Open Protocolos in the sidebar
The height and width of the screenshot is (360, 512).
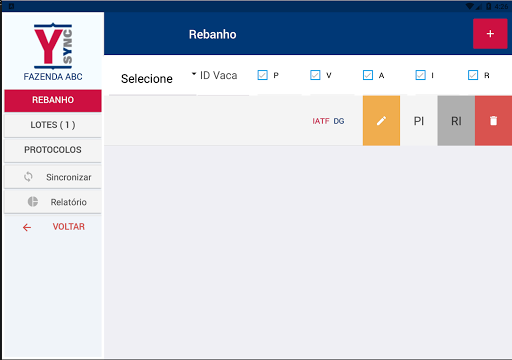point(53,150)
